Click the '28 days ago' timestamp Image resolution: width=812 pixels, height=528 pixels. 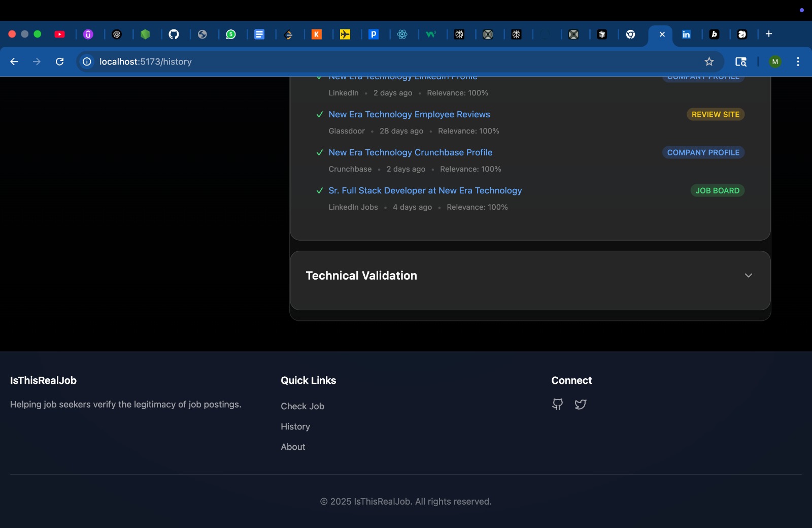pyautogui.click(x=401, y=131)
